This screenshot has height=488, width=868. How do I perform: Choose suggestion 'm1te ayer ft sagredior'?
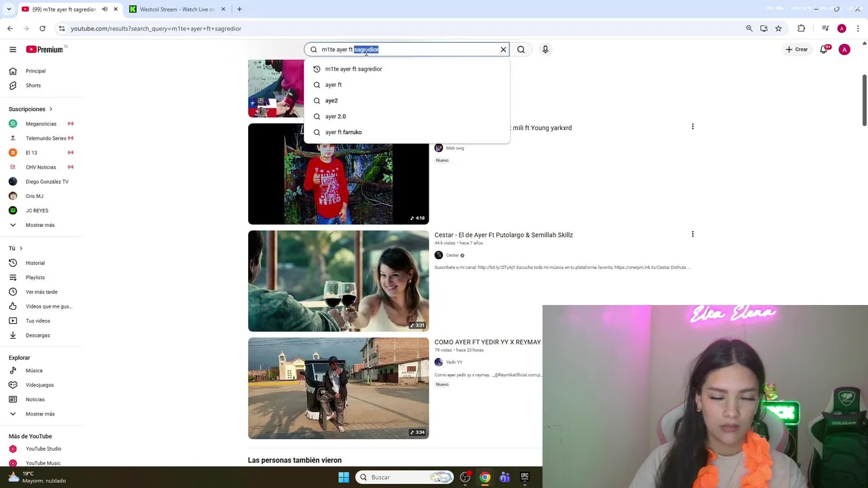pyautogui.click(x=407, y=69)
